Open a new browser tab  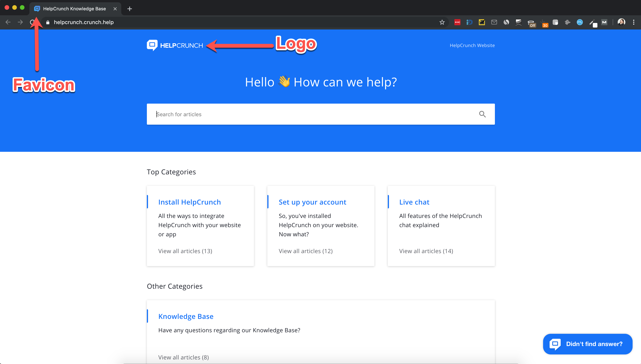click(129, 9)
